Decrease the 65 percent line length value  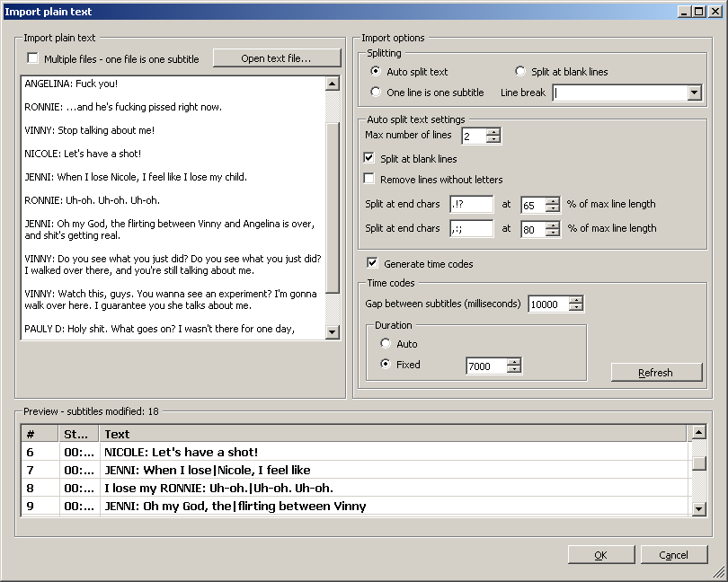pyautogui.click(x=554, y=207)
